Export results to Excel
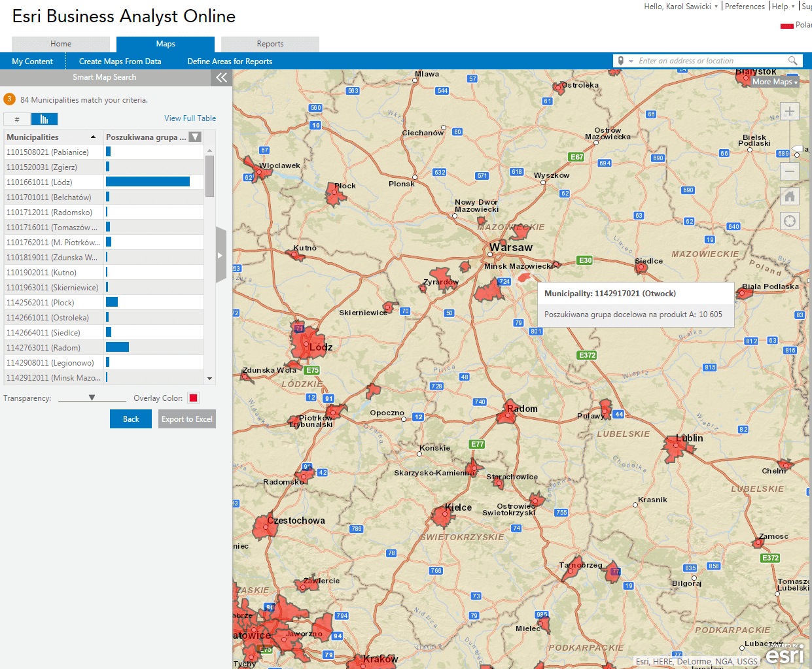Image resolution: width=812 pixels, height=669 pixels. tap(187, 419)
